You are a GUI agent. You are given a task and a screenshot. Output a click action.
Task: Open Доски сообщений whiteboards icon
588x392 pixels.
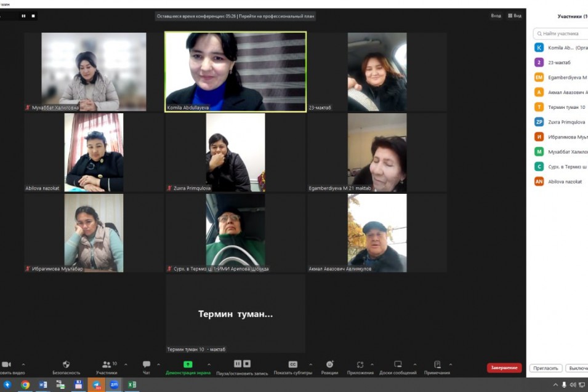click(398, 364)
